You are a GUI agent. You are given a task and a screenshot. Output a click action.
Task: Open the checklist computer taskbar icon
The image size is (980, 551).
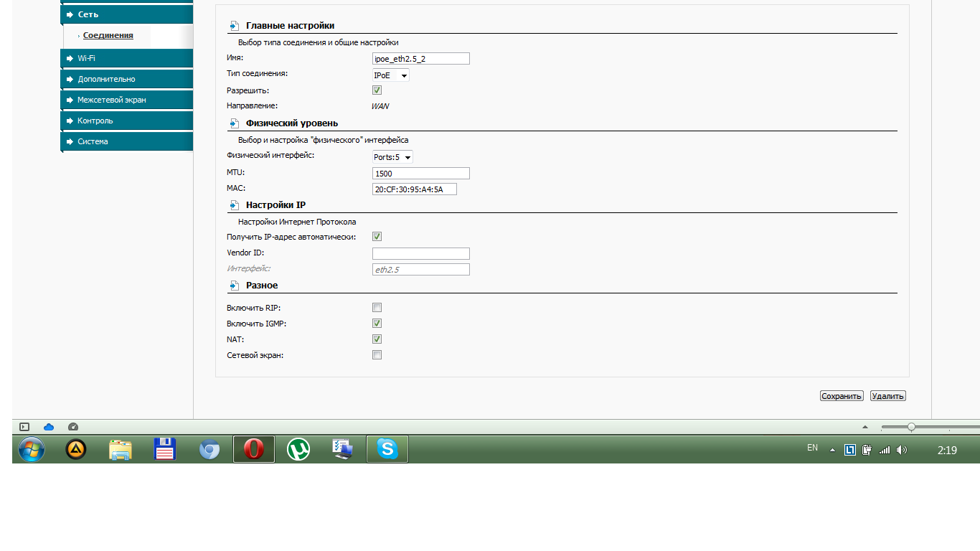pyautogui.click(x=343, y=449)
